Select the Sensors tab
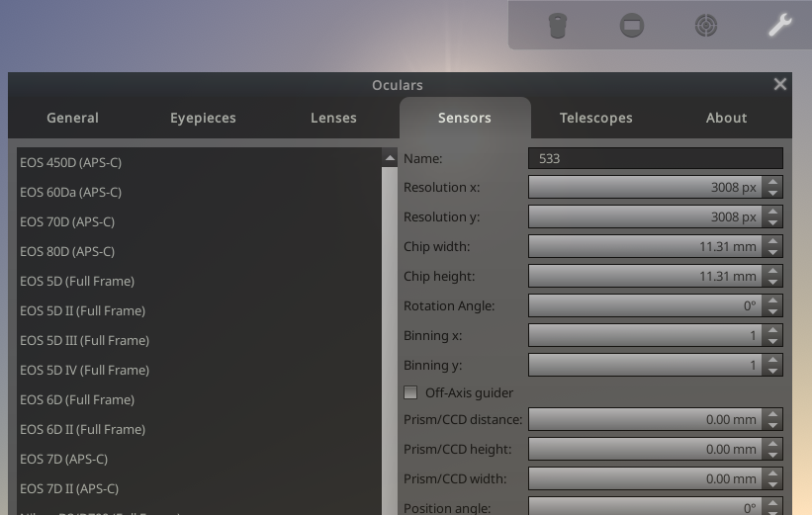Viewport: 812px width, 515px height. click(465, 118)
